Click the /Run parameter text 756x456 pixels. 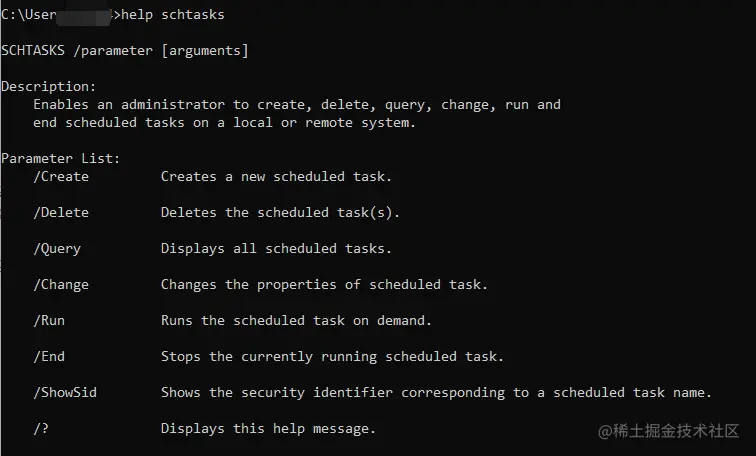point(49,321)
